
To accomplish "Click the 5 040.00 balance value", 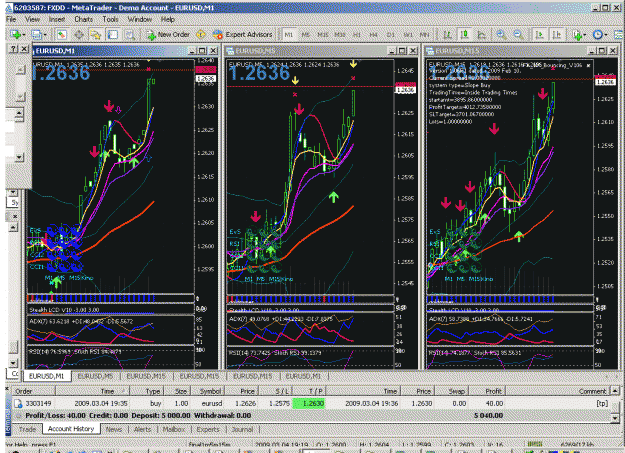I will click(x=488, y=416).
